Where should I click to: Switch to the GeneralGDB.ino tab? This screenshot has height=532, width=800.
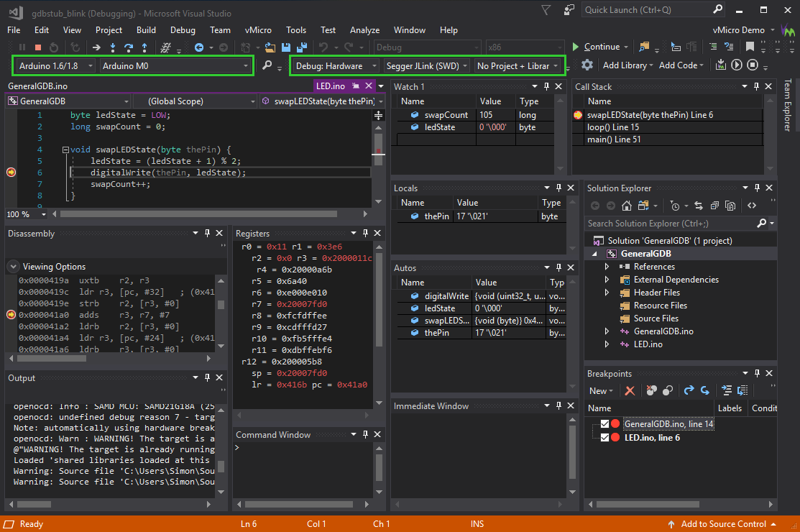38,86
